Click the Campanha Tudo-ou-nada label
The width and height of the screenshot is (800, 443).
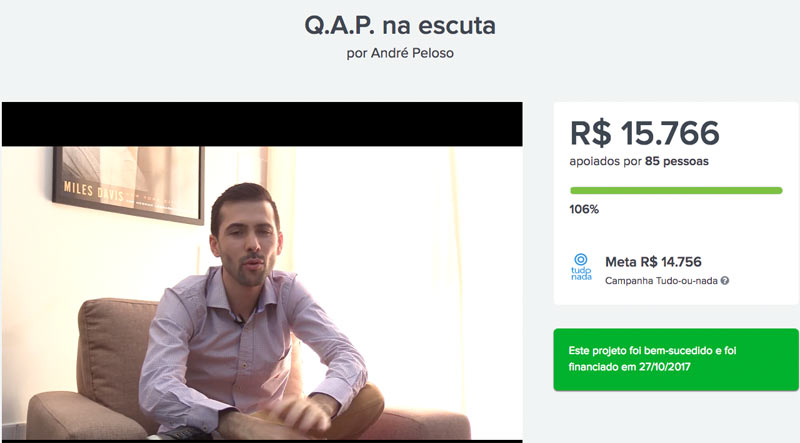tap(661, 281)
